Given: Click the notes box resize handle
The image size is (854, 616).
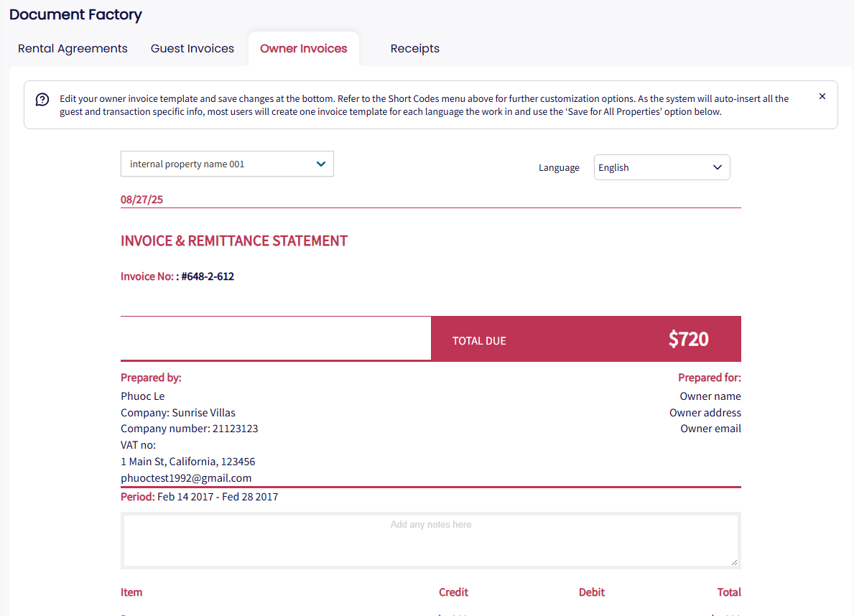Looking at the screenshot, I should [734, 562].
